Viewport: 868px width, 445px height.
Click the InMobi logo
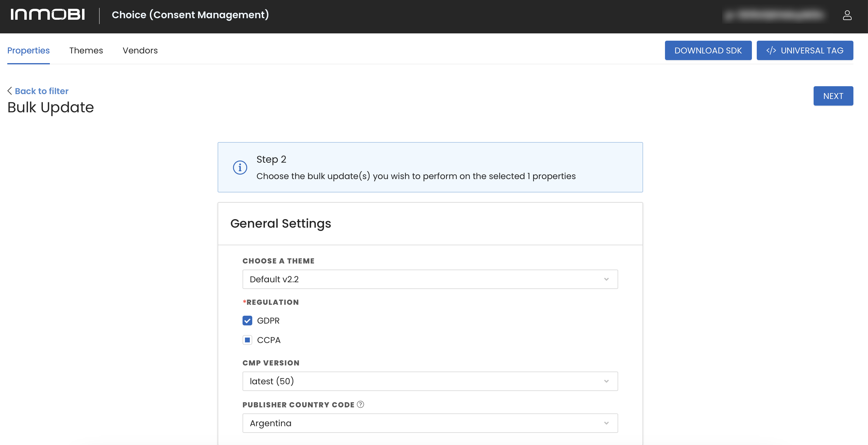coord(47,14)
